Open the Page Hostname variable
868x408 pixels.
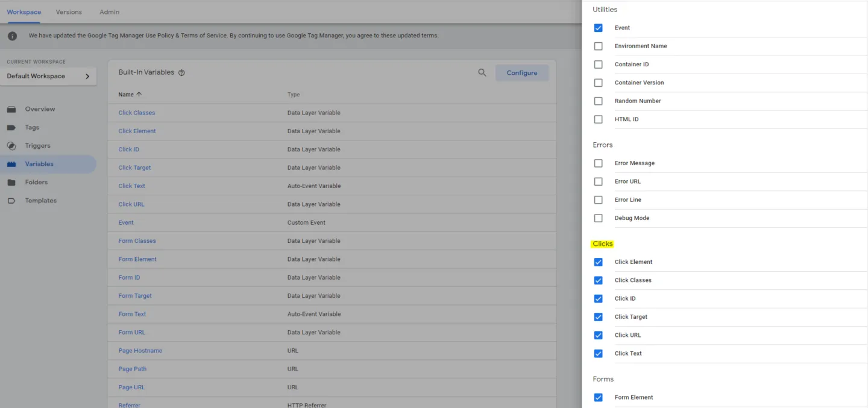coord(140,350)
